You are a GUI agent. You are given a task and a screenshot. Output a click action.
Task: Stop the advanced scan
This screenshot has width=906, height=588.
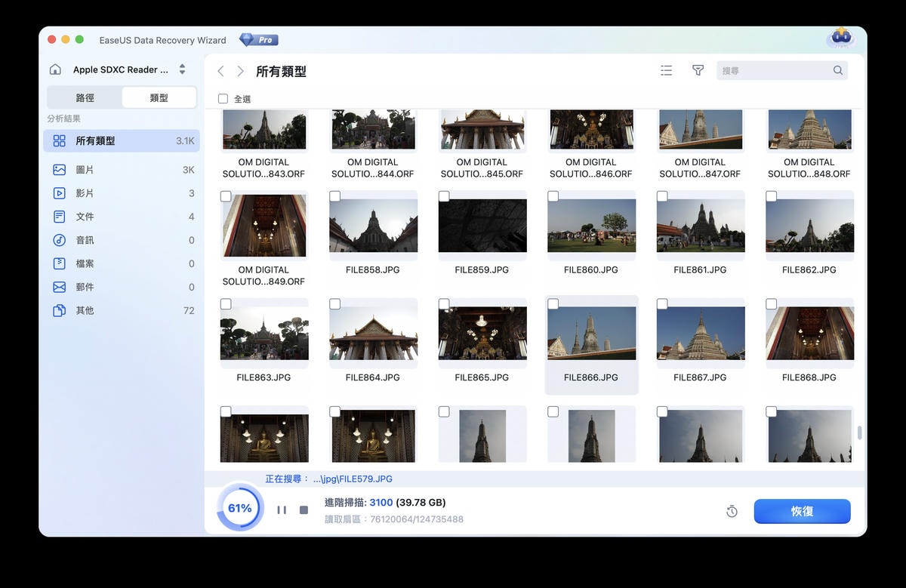pyautogui.click(x=304, y=510)
